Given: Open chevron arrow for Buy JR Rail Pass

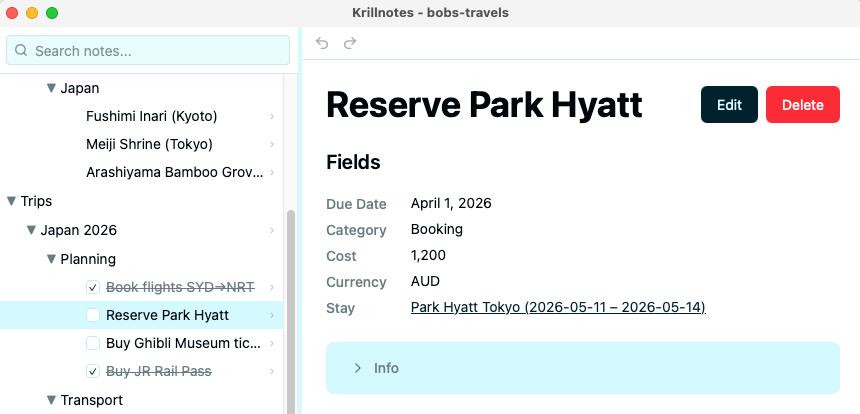Looking at the screenshot, I should click(x=272, y=371).
